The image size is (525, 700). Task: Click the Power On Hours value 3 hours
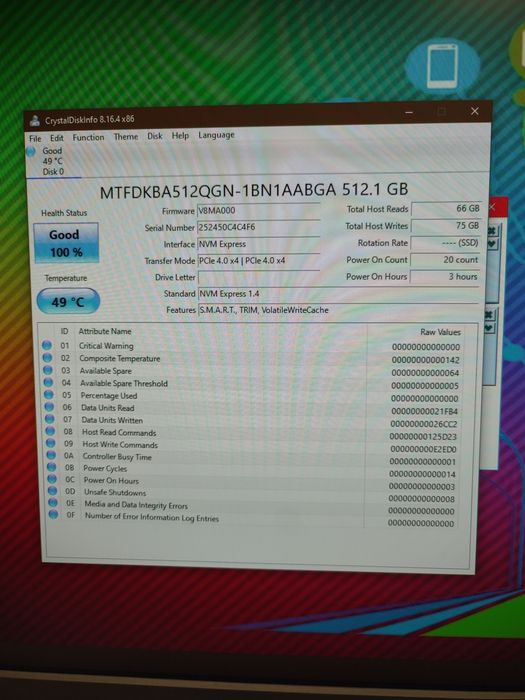pos(445,277)
